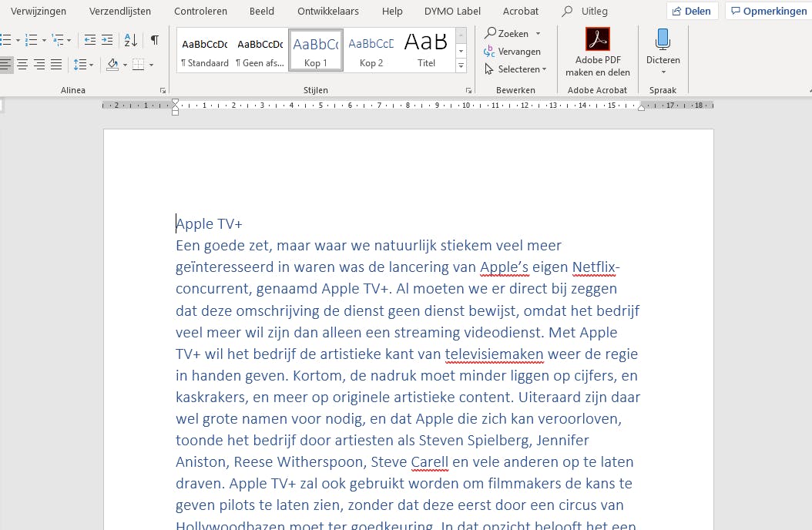The height and width of the screenshot is (530, 812).
Task: Click the line spacing icon
Action: coord(80,65)
